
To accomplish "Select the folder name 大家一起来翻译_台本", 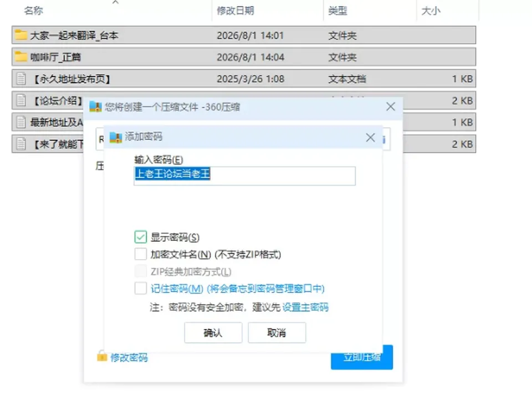I will coord(74,35).
